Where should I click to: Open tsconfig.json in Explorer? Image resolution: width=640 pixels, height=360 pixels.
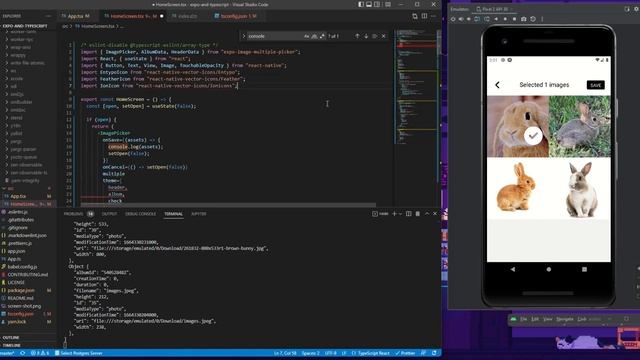21,314
